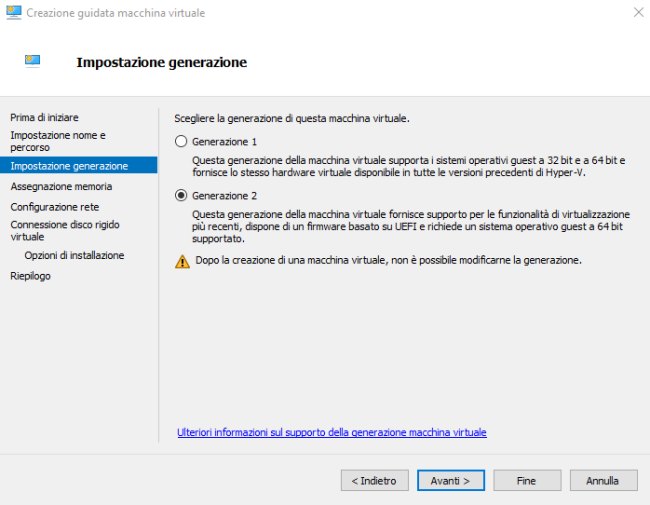Click the virtual machine header icon

point(33,61)
